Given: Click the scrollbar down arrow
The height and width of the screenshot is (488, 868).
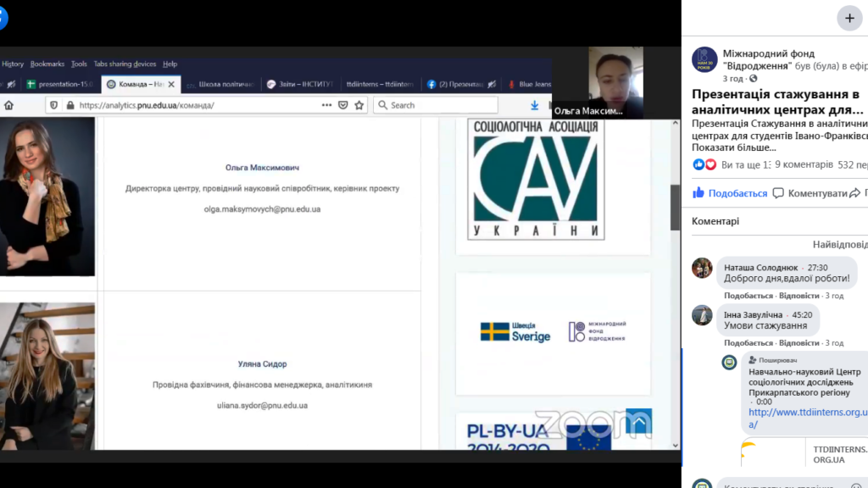Looking at the screenshot, I should [x=675, y=446].
